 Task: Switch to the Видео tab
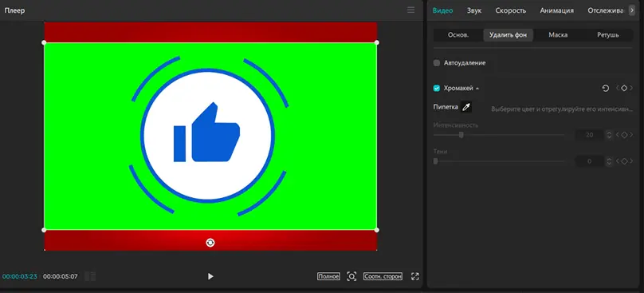point(443,10)
